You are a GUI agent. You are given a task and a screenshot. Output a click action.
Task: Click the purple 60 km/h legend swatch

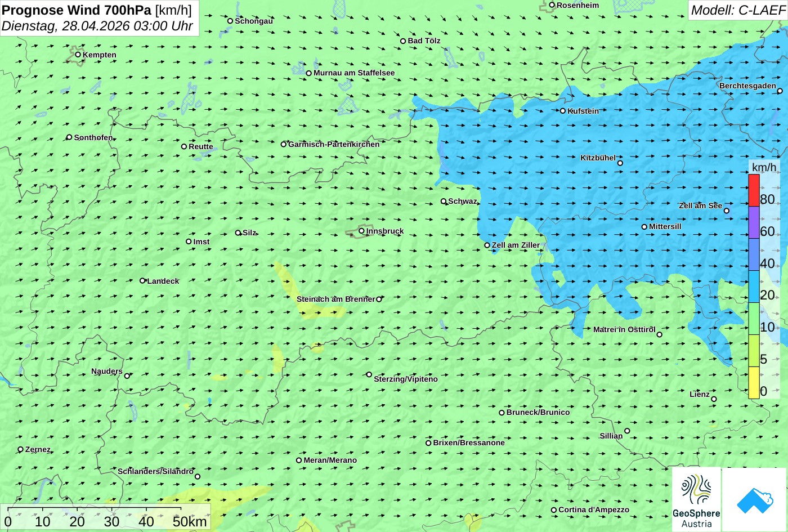click(754, 222)
